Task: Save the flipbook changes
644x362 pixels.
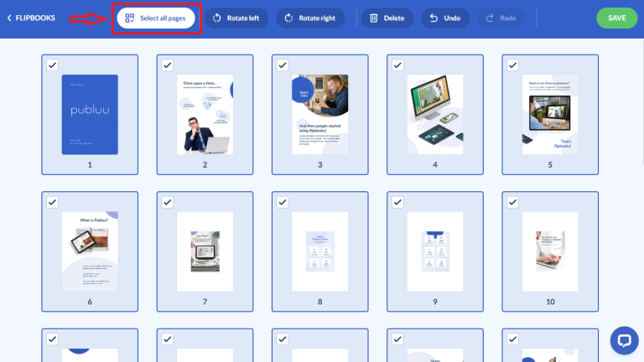Action: click(617, 18)
